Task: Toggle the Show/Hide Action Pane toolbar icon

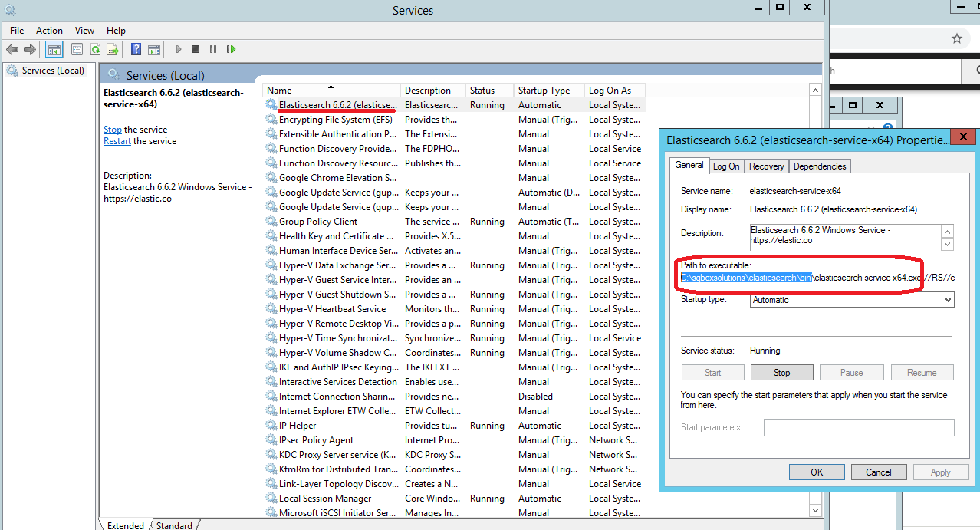Action: [154, 49]
